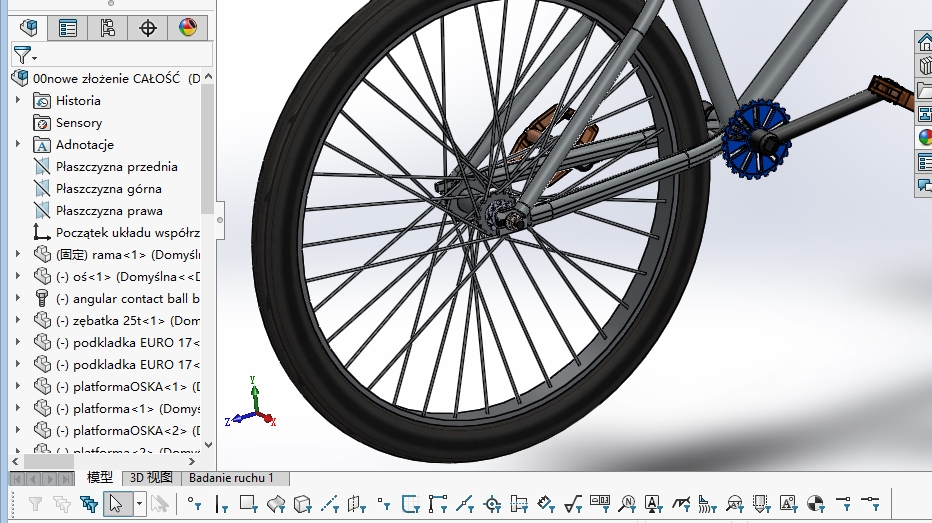Open the DisplayManager color-ball tab
Viewport: 932px width, 523px height.
[x=188, y=27]
